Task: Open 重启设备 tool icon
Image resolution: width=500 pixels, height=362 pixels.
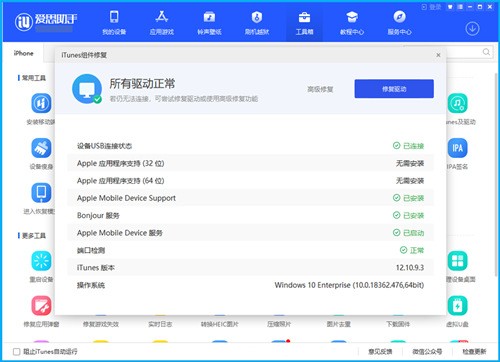Action: coord(41,261)
